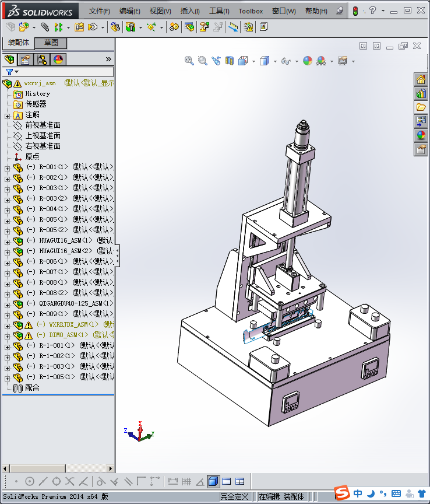The width and height of the screenshot is (430, 504).
Task: Open the Toolbox menu
Action: [x=251, y=11]
